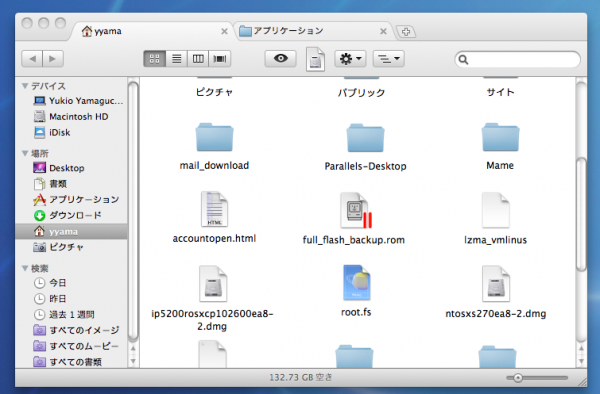This screenshot has width=600, height=394.
Task: Open the arrange-by dropdown menu
Action: click(x=389, y=59)
